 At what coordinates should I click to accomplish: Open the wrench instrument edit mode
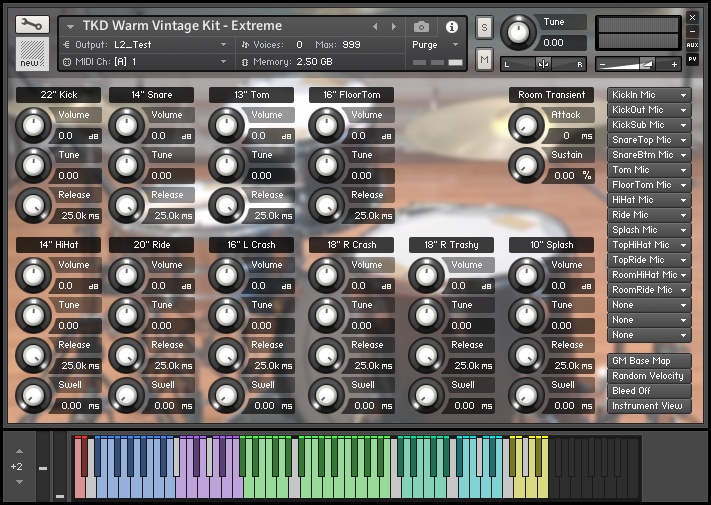pyautogui.click(x=32, y=24)
